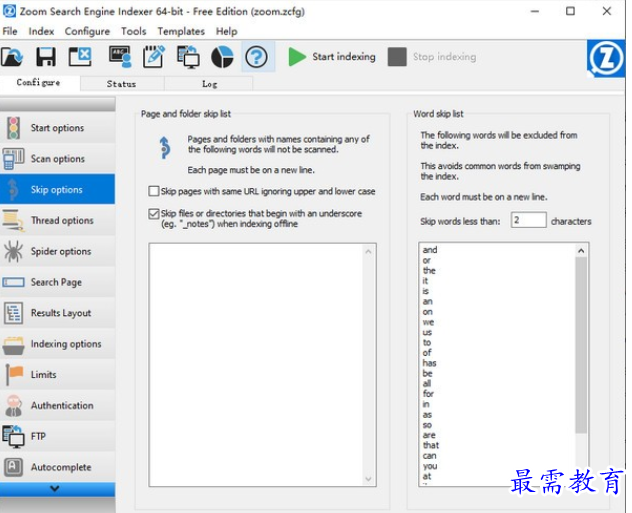
Task: Switch to the Log tab
Action: coord(209,84)
